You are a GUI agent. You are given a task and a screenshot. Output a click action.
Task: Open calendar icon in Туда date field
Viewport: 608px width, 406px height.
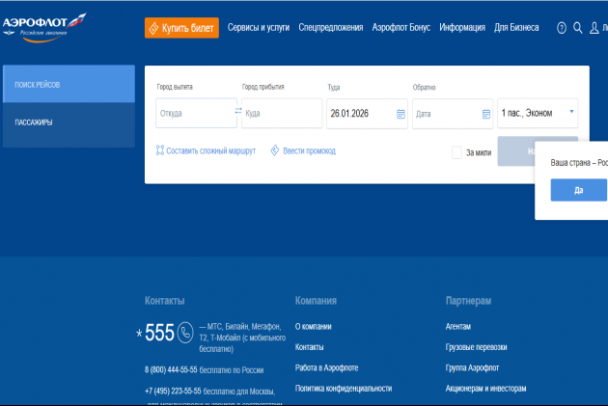coord(401,114)
